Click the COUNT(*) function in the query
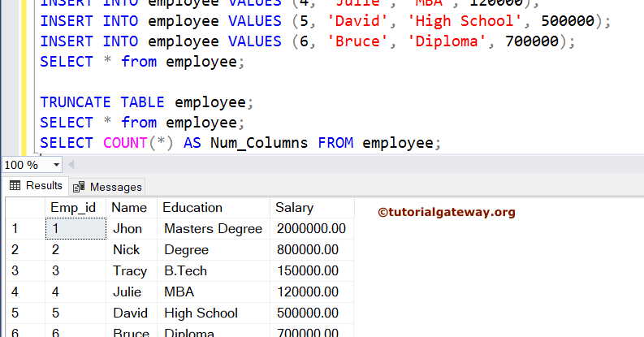The image size is (644, 337). [138, 143]
